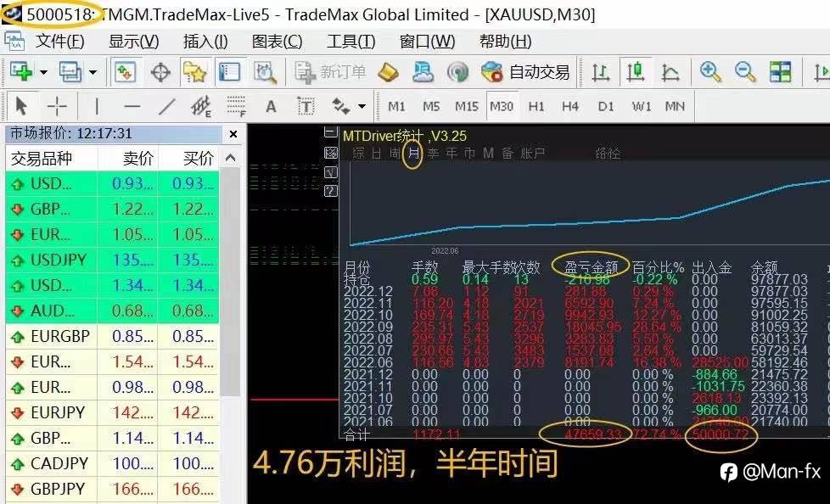Viewport: 830px width, 504px height.
Task: Switch to the D1 timeframe
Action: [606, 106]
